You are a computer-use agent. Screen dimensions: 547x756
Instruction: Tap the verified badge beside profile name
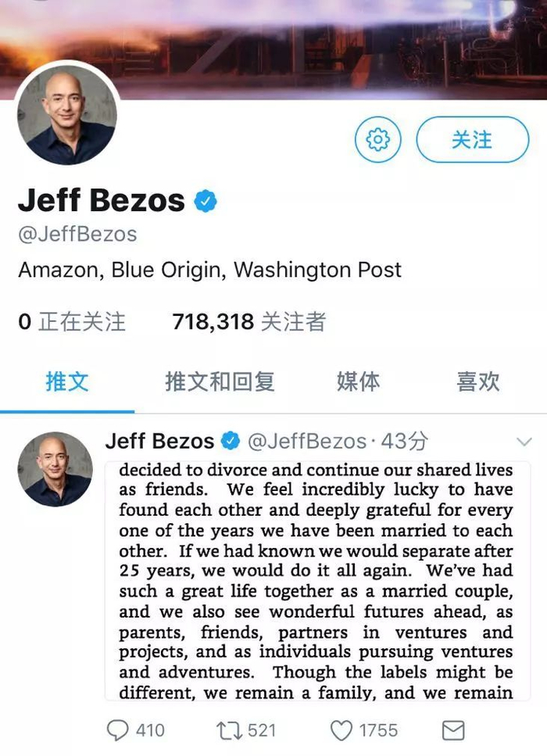click(x=206, y=201)
